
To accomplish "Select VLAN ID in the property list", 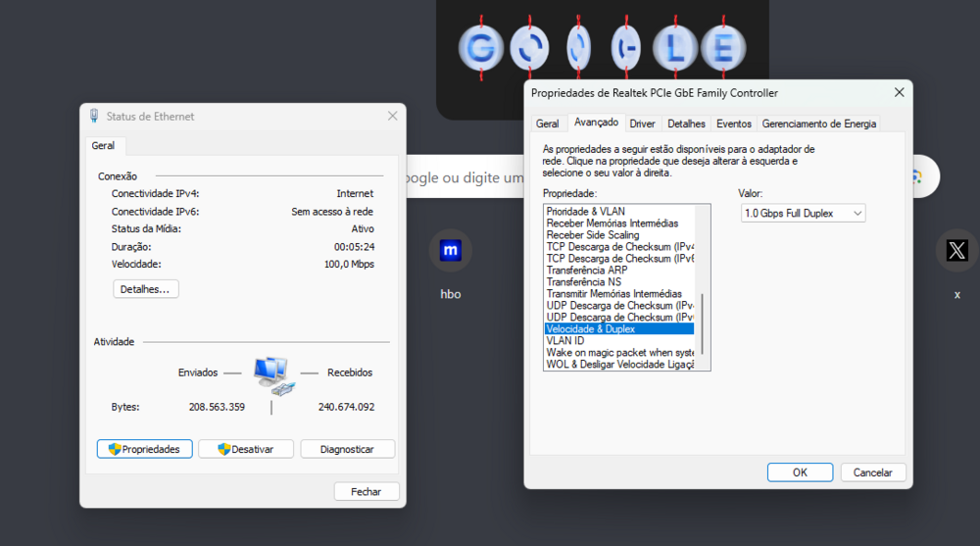I will coord(565,341).
